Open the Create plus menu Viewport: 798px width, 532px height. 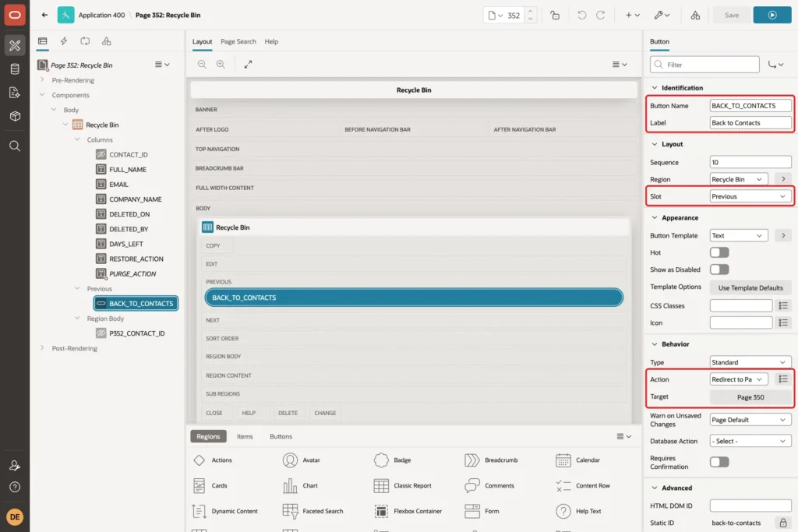pos(633,16)
